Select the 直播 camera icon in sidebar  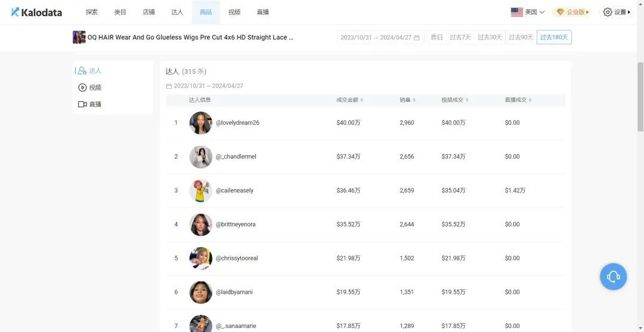pos(82,104)
